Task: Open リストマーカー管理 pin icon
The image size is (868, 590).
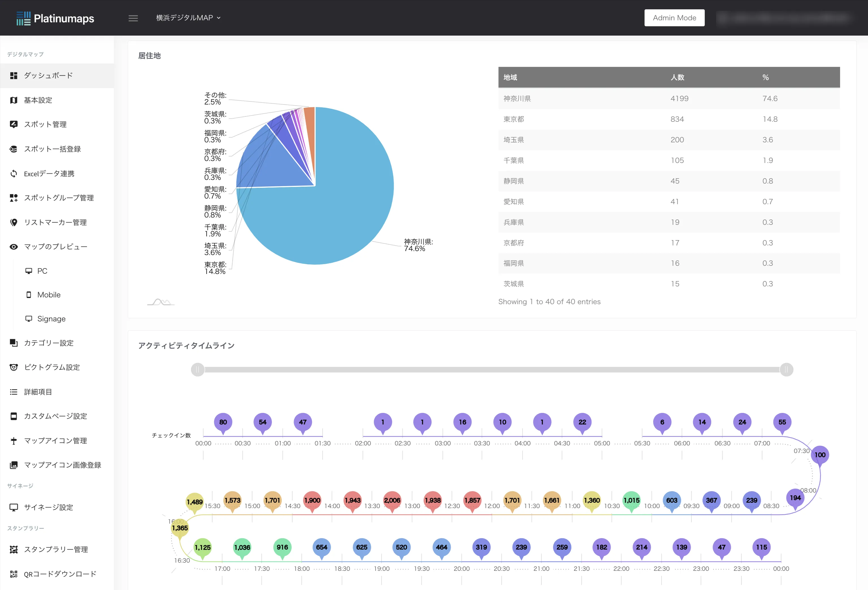Action: (x=14, y=223)
